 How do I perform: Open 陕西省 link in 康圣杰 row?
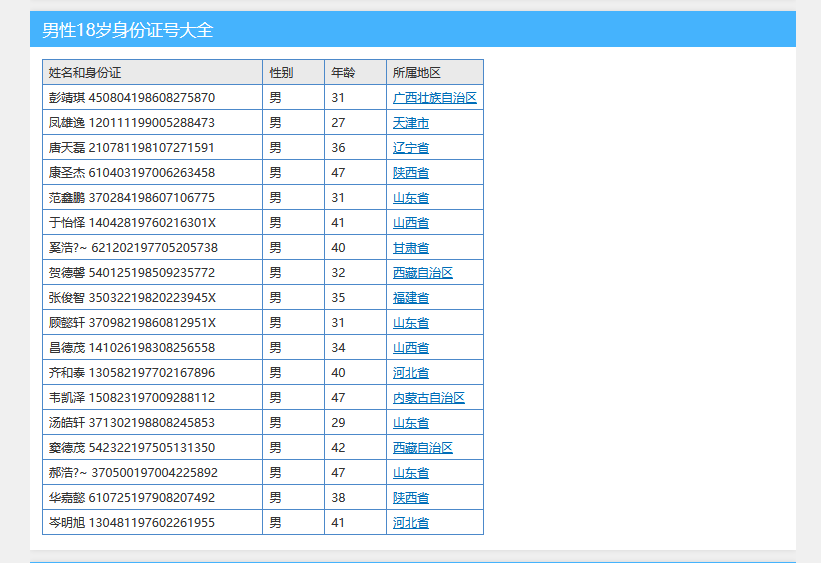point(410,173)
